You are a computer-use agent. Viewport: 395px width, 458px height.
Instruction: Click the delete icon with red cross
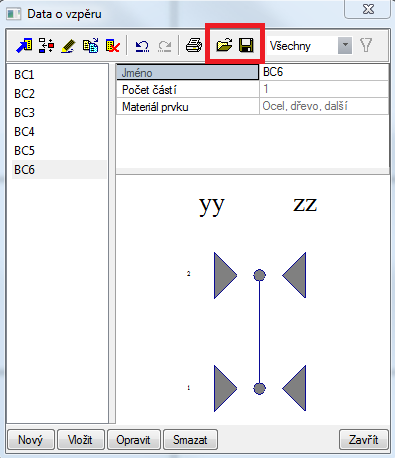pyautogui.click(x=113, y=46)
